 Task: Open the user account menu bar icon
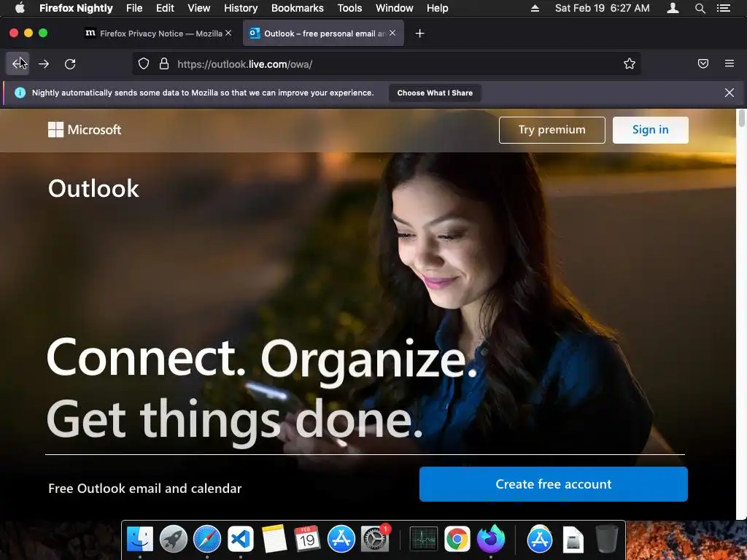tap(673, 8)
